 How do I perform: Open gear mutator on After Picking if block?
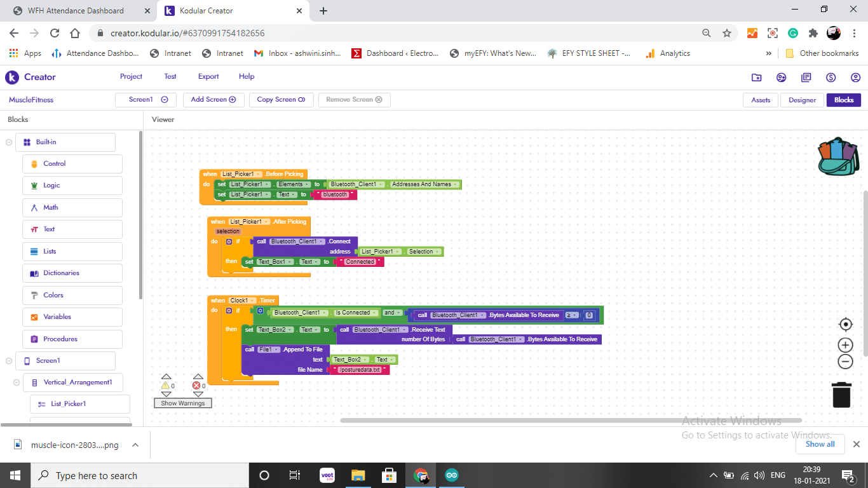[229, 241]
